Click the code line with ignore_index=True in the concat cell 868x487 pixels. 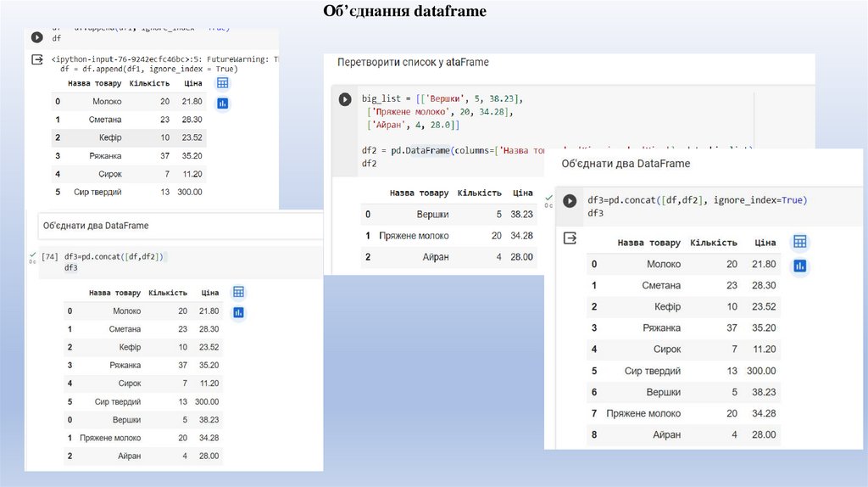click(x=697, y=200)
